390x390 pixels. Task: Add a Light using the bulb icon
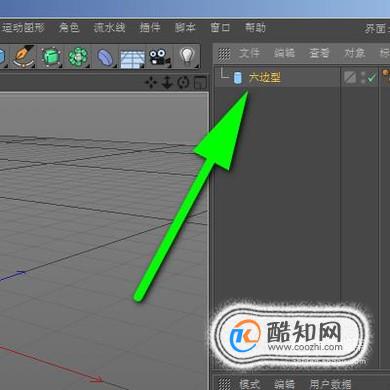(187, 55)
